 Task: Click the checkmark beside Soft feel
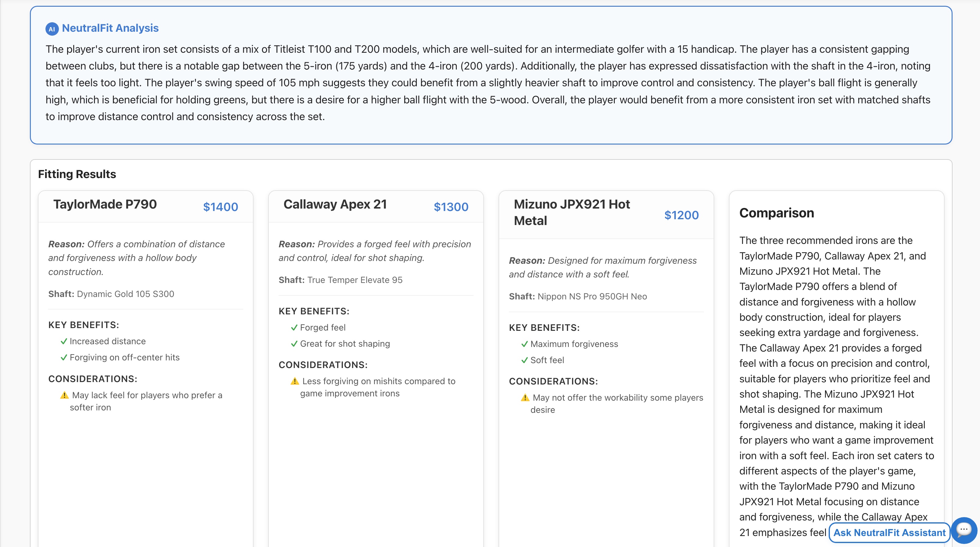coord(524,360)
